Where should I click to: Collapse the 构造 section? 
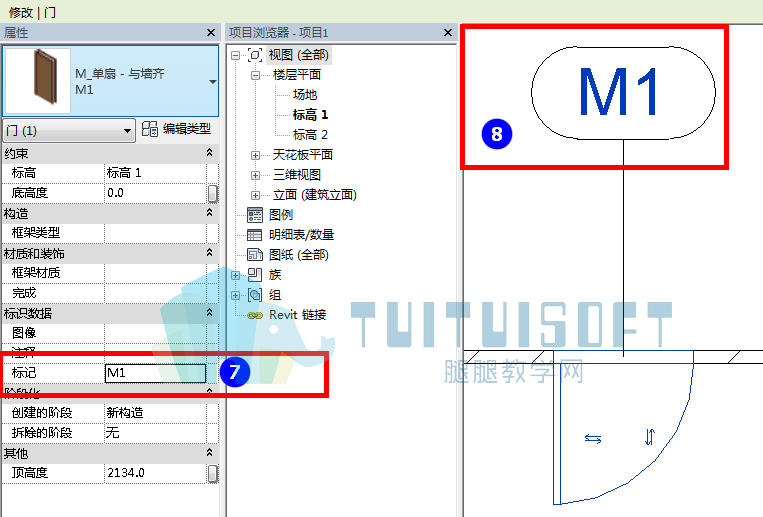click(x=209, y=213)
